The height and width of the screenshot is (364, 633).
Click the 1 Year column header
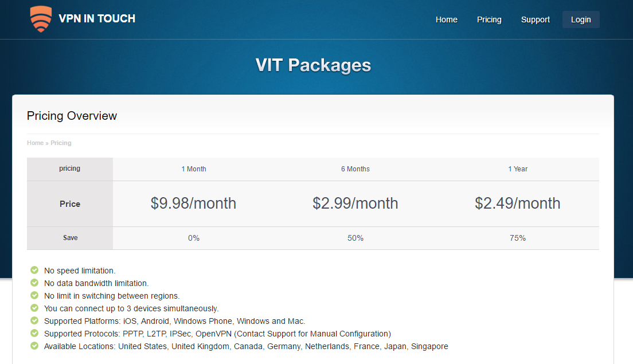point(517,169)
